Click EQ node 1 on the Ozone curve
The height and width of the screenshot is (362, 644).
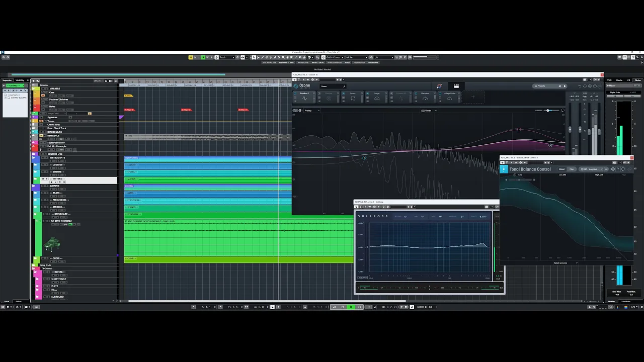[364, 158]
